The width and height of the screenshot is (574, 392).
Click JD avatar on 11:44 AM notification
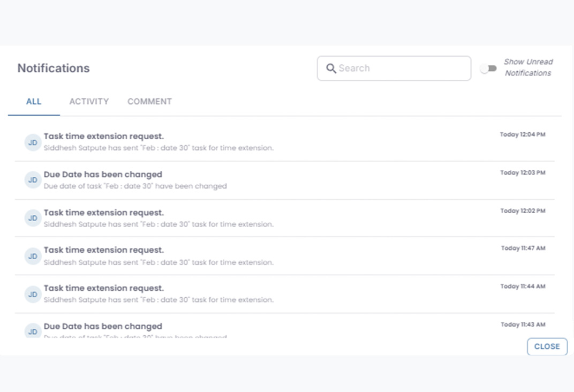pos(33,294)
